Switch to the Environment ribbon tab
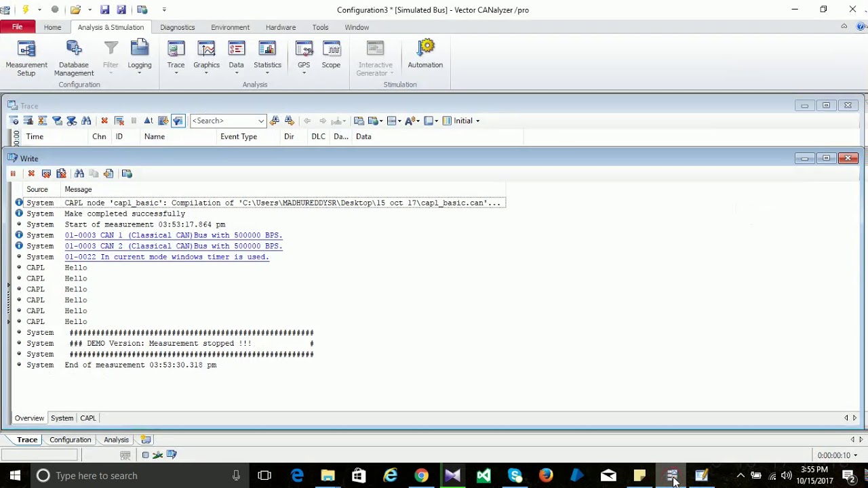This screenshot has height=488, width=868. coord(230,27)
